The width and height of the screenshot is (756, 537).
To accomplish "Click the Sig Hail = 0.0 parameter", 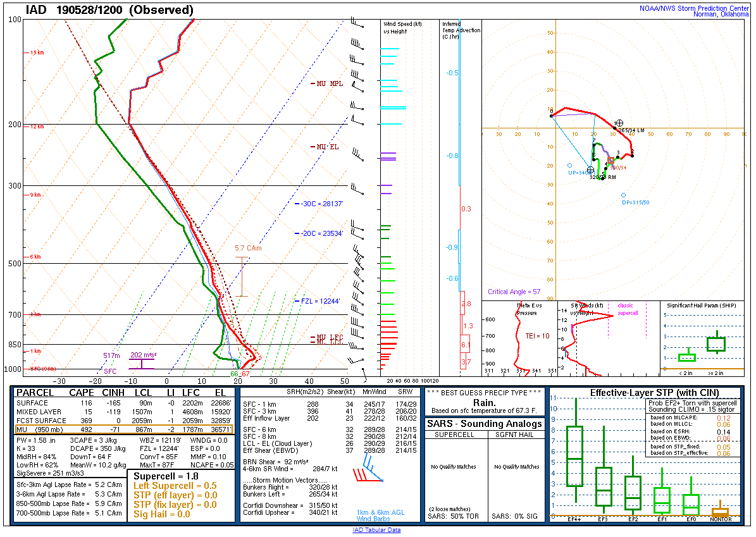I will [162, 514].
